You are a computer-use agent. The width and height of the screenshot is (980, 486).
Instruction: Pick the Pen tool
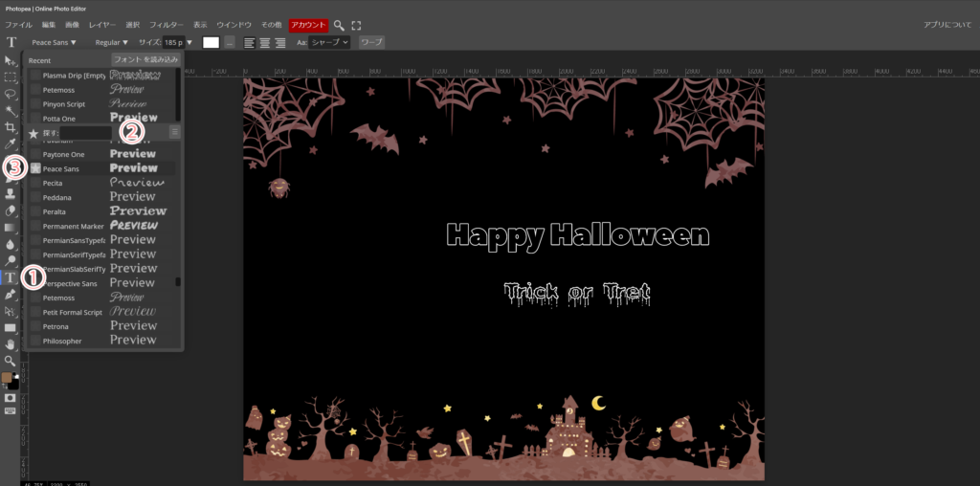(x=11, y=295)
